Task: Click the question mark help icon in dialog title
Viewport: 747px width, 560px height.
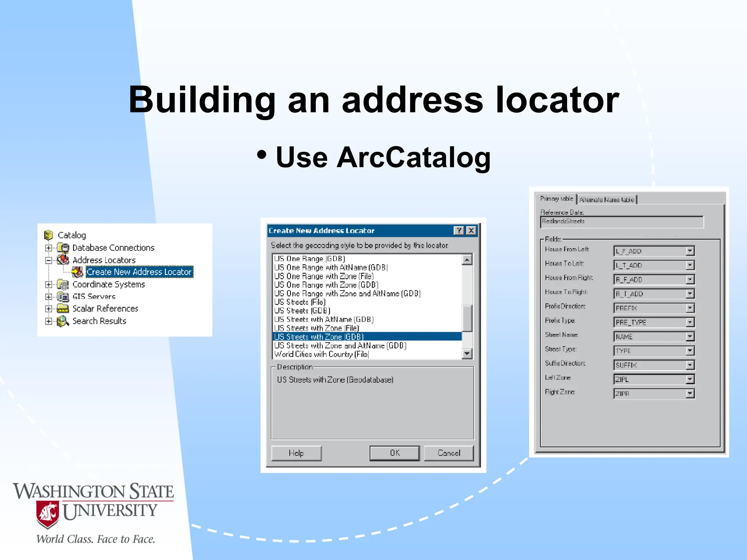Action: tap(459, 230)
